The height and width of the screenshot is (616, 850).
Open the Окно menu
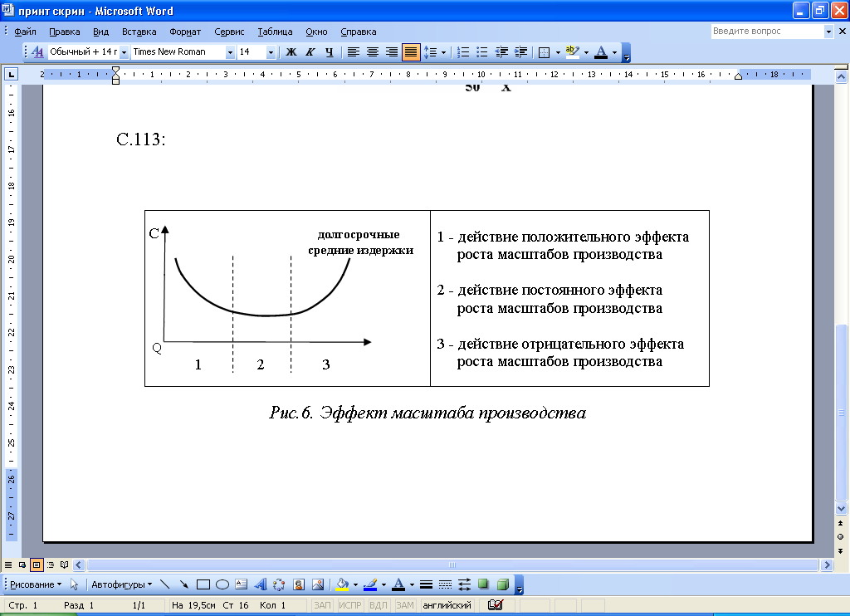[316, 32]
